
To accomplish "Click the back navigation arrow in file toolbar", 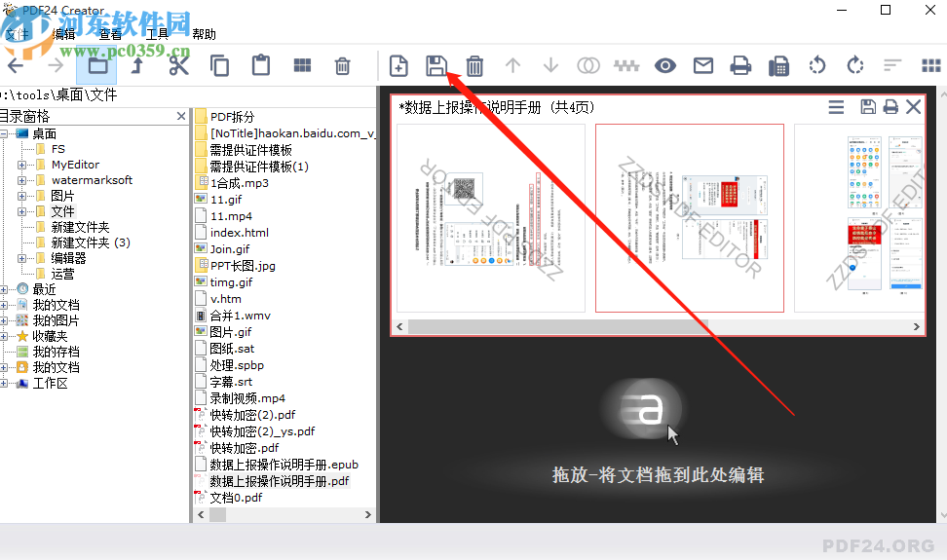I will 17,66.
